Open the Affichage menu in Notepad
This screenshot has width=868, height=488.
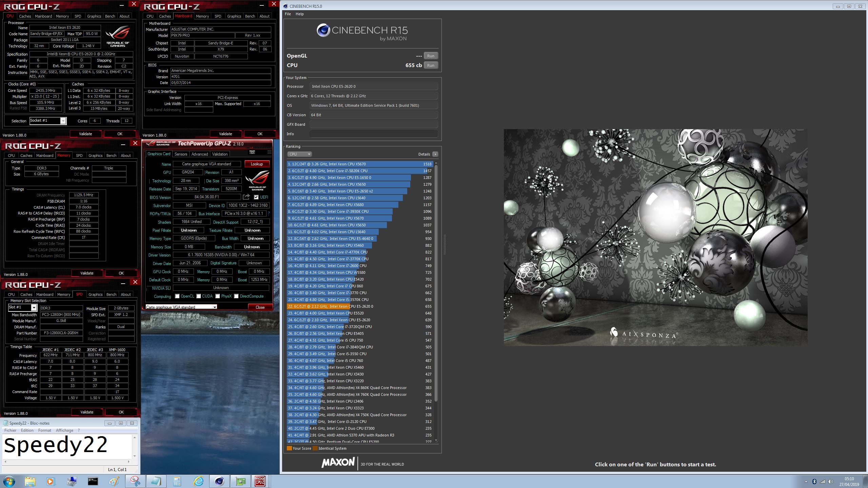click(x=64, y=430)
